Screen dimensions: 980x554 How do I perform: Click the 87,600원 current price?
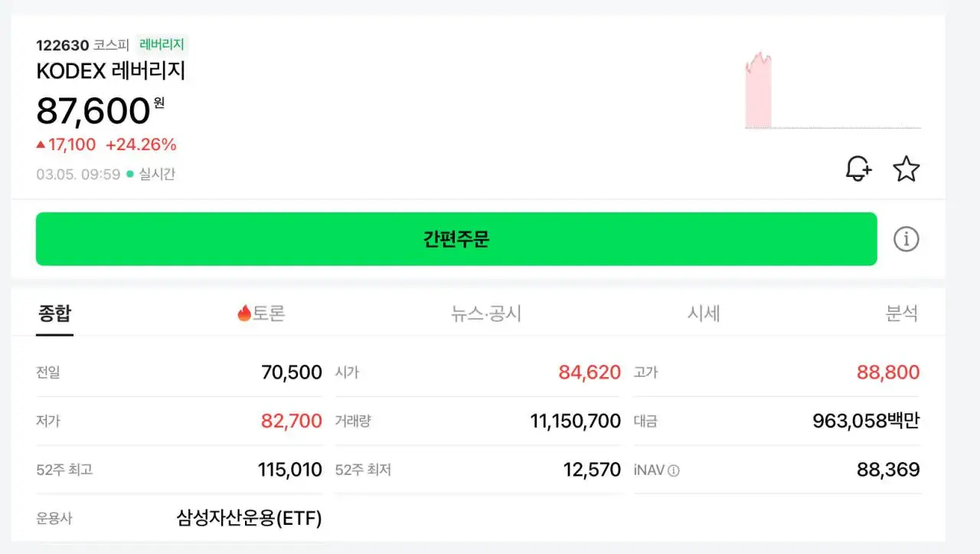coord(100,110)
